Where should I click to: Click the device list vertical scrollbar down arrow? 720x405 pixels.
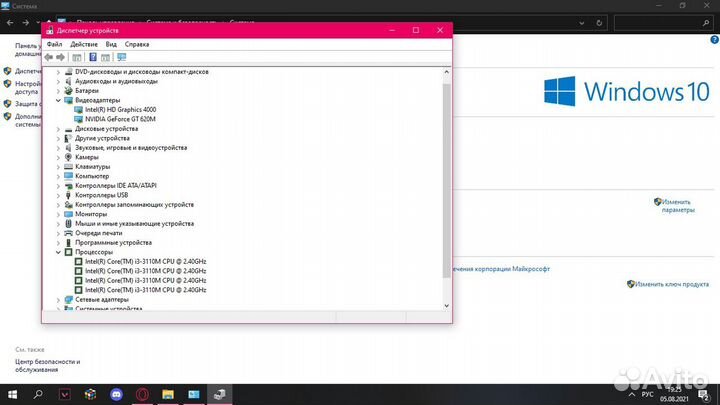[447, 304]
